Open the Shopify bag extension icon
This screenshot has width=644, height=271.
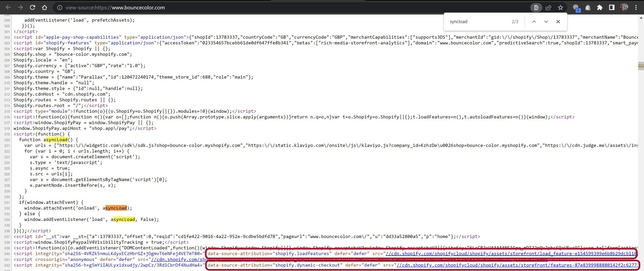[588, 8]
